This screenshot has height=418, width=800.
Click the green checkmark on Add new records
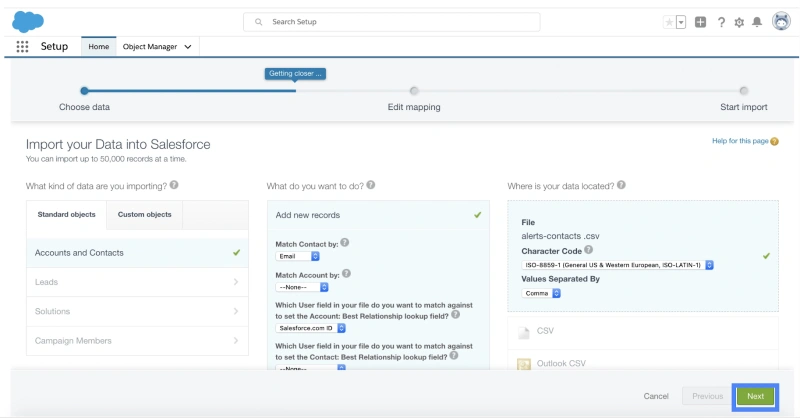click(x=478, y=215)
